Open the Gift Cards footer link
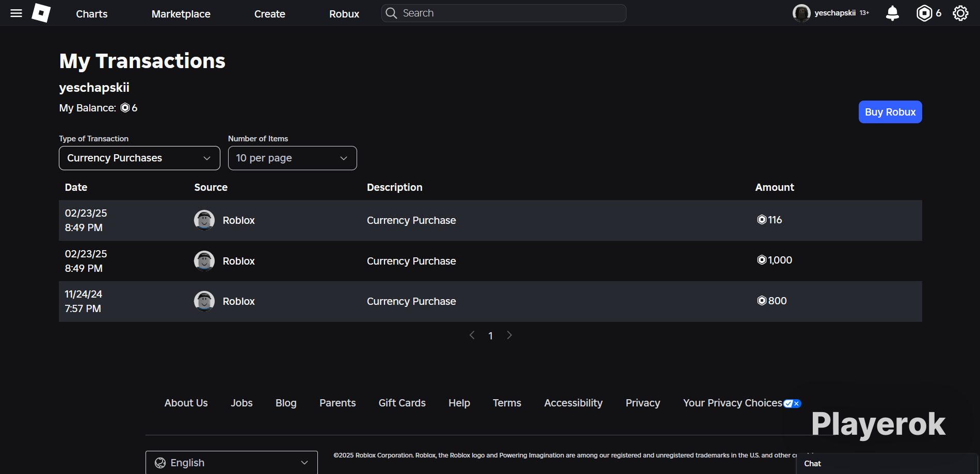Viewport: 980px width, 474px height. click(402, 403)
